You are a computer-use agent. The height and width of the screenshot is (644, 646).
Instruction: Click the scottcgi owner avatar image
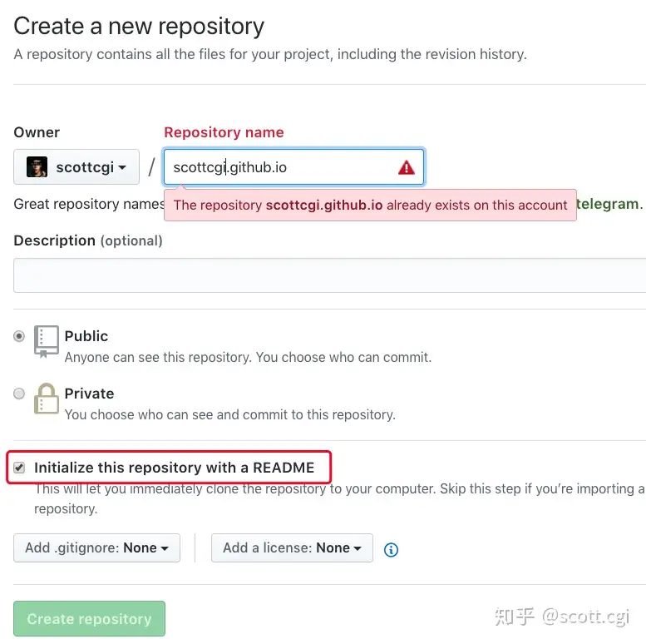click(x=37, y=167)
